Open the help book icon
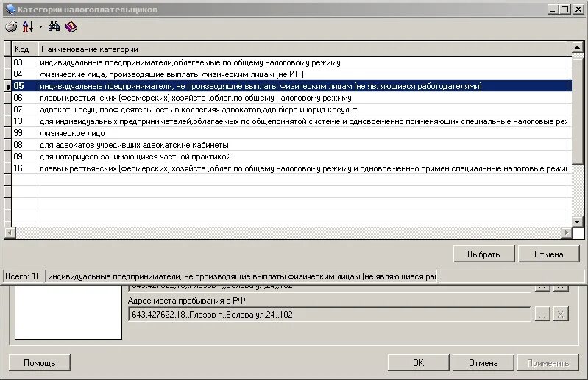Screen dimensions: 588x380 tap(71, 26)
